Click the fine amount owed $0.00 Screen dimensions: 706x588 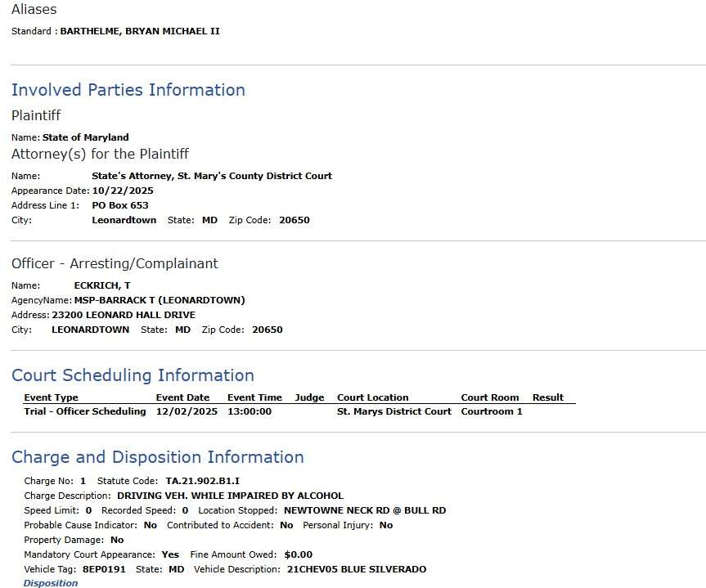298,554
